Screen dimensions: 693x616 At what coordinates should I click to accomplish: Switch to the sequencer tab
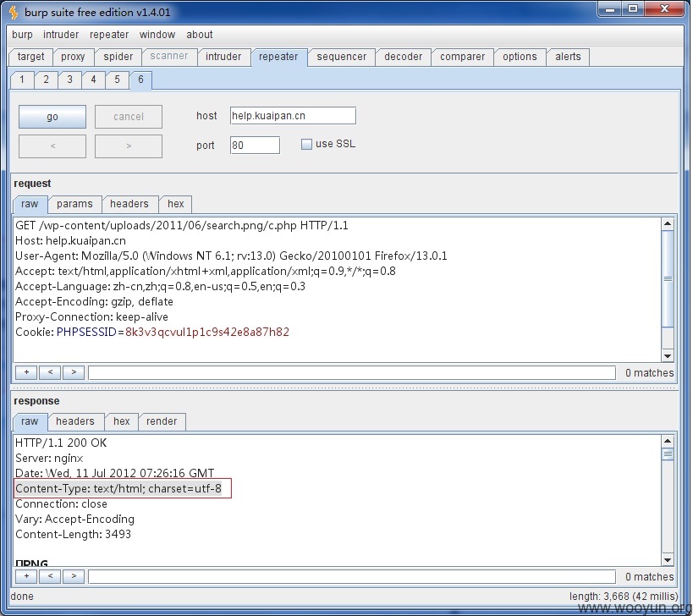coord(342,57)
